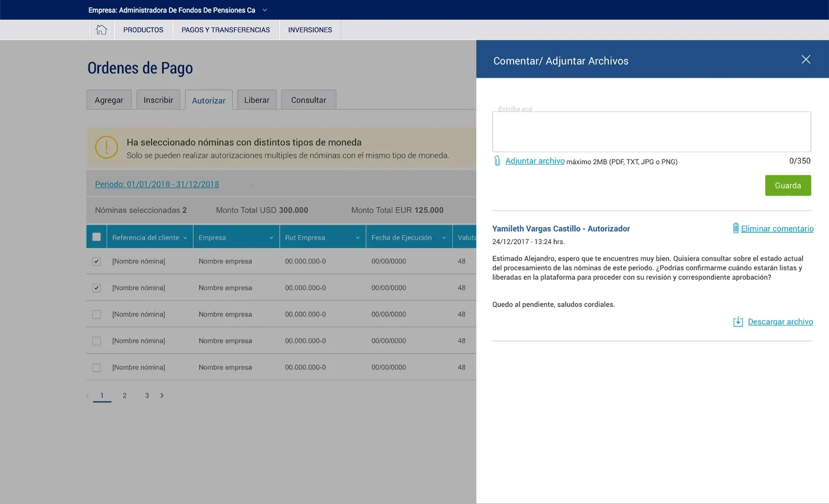Open the Periodo 01/01/2018 - 31/12/2018 link

pos(157,184)
